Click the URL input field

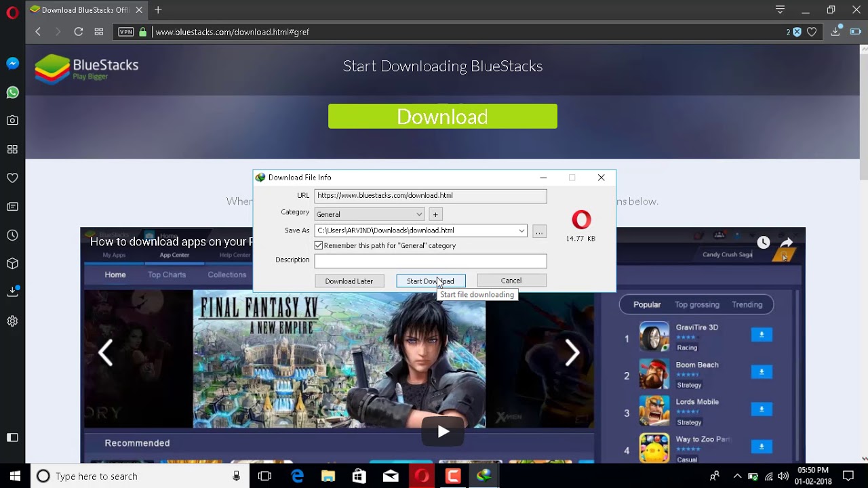(431, 195)
